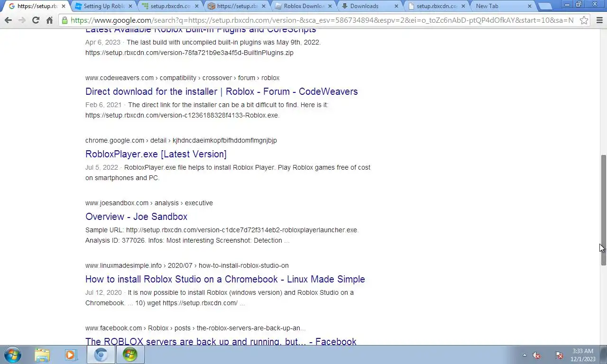The height and width of the screenshot is (364, 607).
Task: Reload the page with the refresh icon
Action: [36, 20]
